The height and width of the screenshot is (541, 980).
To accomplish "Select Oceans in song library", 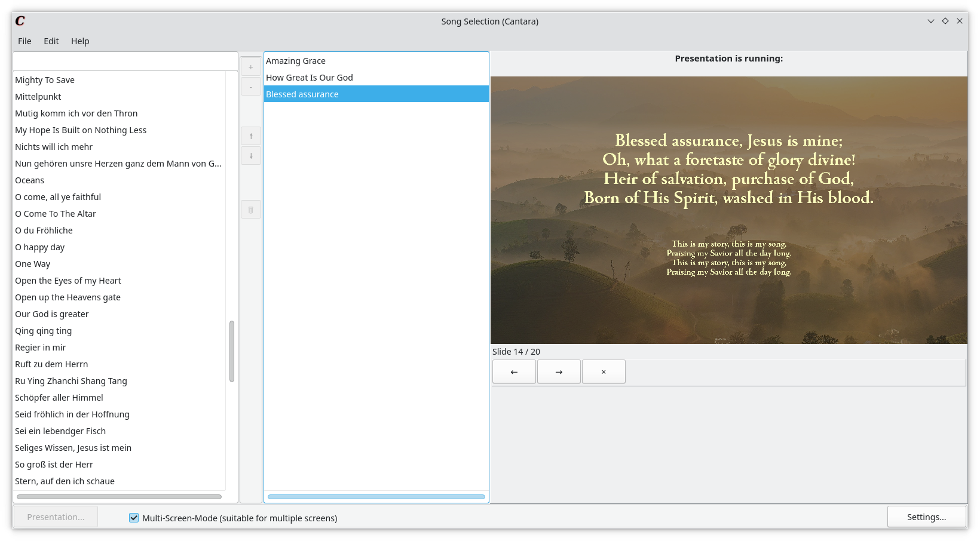I will pyautogui.click(x=119, y=180).
